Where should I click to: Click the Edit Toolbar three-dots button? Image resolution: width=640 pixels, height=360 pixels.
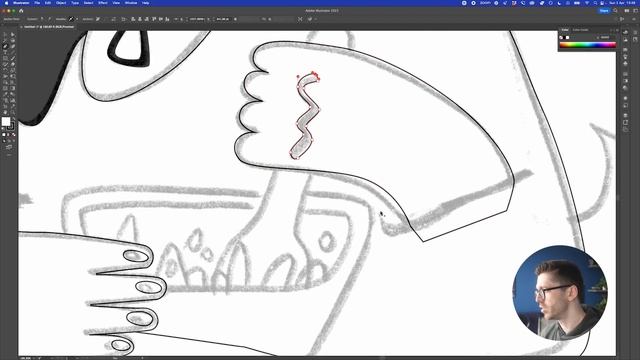(x=9, y=155)
